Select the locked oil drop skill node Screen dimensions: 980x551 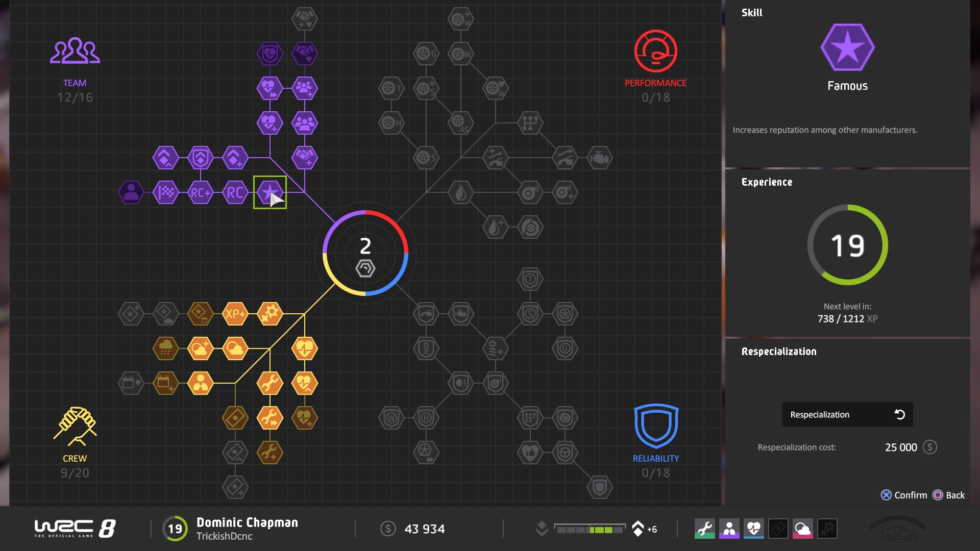tap(460, 192)
